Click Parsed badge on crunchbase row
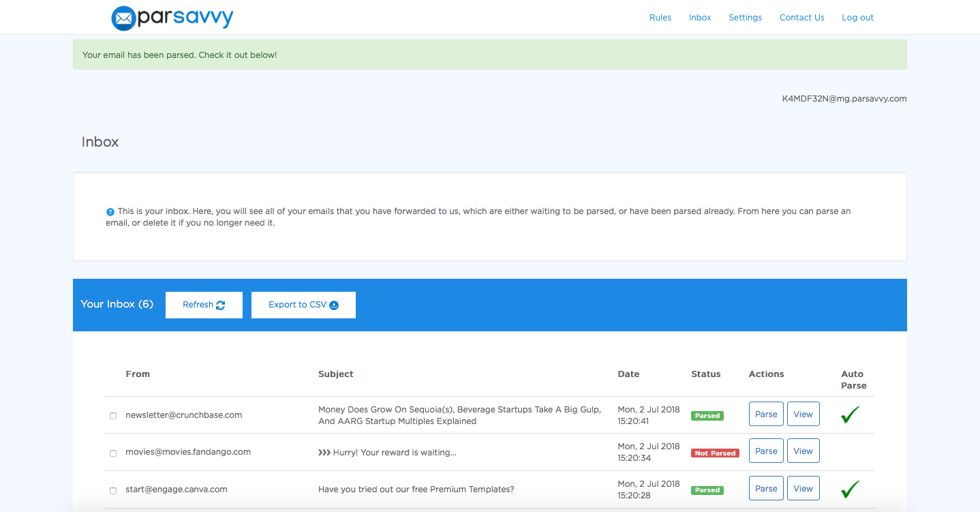 pyautogui.click(x=707, y=416)
